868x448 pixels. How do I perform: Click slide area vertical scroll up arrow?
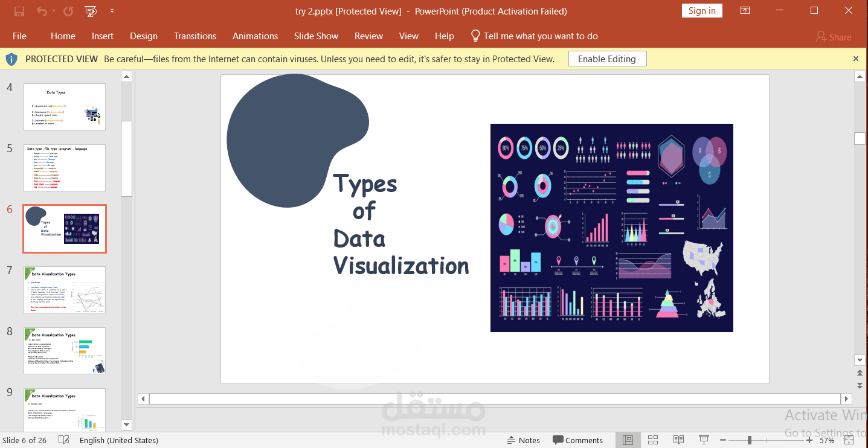point(860,76)
